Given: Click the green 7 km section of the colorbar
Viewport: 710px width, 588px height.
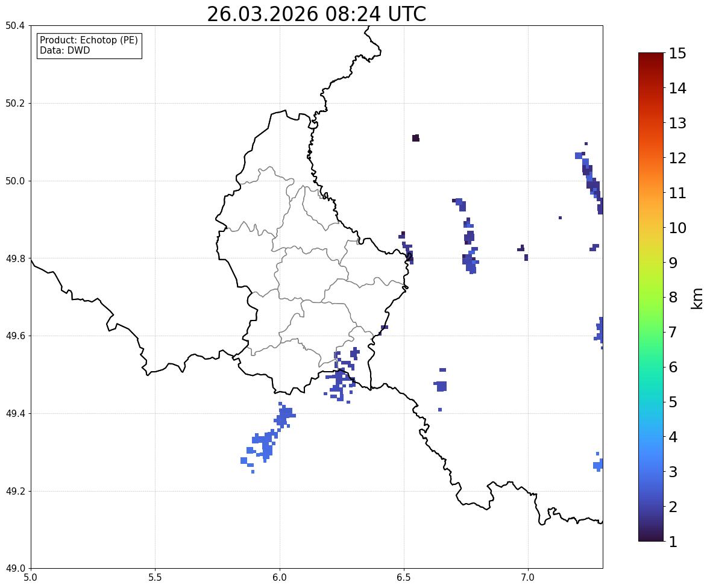Looking at the screenshot, I should click(x=651, y=332).
